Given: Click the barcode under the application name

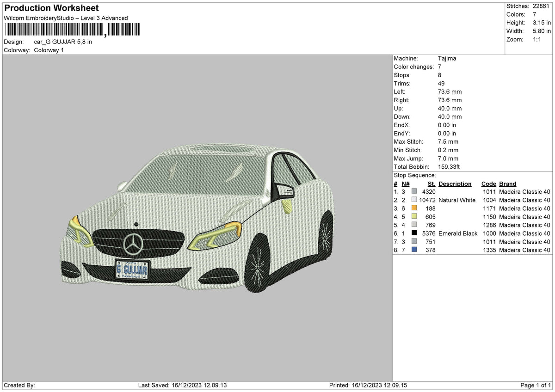Looking at the screenshot, I should click(x=72, y=31).
